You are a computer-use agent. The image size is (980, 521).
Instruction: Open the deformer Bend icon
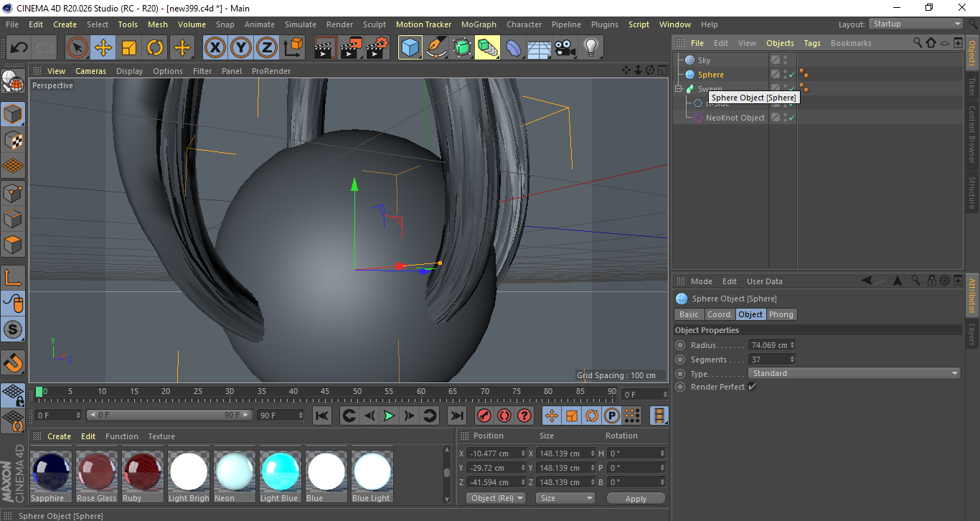514,48
